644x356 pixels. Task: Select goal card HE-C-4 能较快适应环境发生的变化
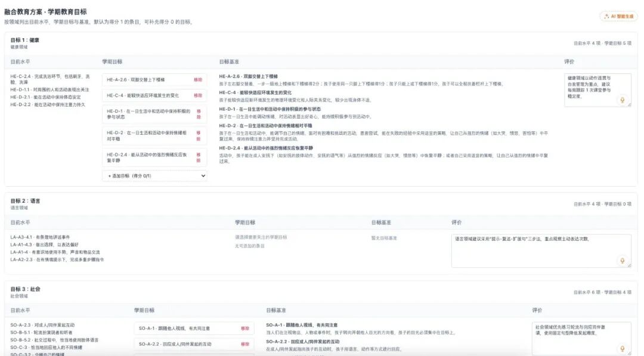tap(154, 95)
